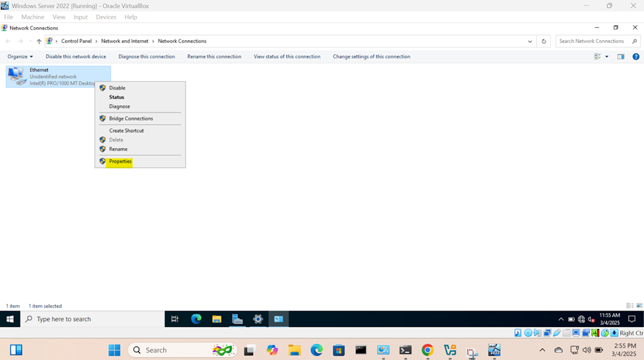
Task: Click the guest network globe tray icon
Action: coord(581,319)
